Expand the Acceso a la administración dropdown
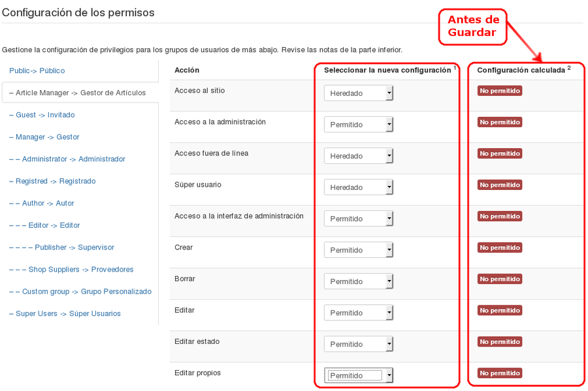588x391 pixels. [359, 125]
